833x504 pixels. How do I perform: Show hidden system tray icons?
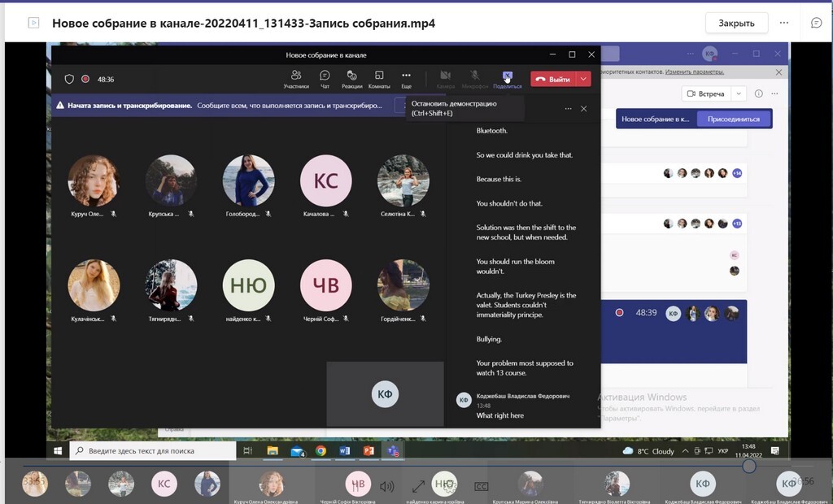[685, 451]
